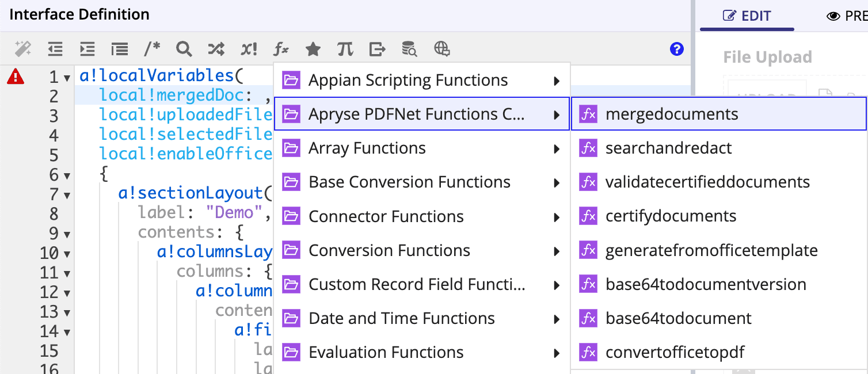The image size is (868, 374).
Task: Click the red error warning icon
Action: pyautogui.click(x=16, y=77)
